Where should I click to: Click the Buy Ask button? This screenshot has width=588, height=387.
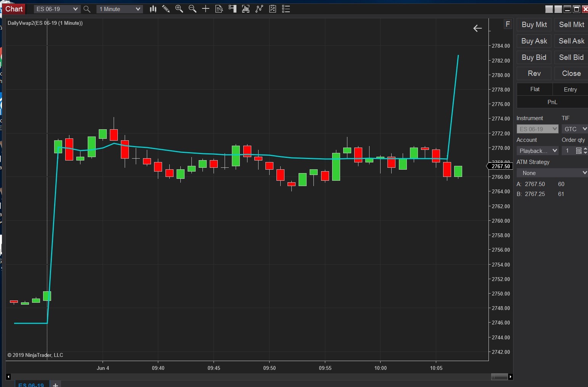(x=534, y=41)
